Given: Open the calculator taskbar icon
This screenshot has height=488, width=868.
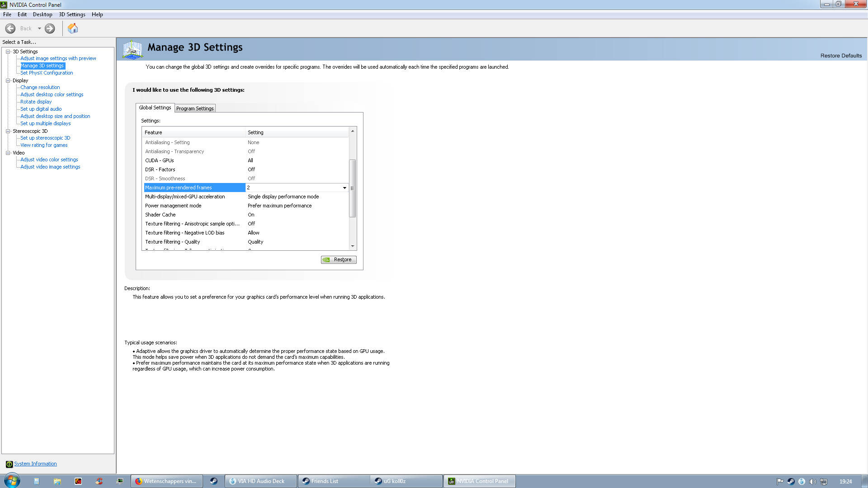Looking at the screenshot, I should pyautogui.click(x=37, y=481).
